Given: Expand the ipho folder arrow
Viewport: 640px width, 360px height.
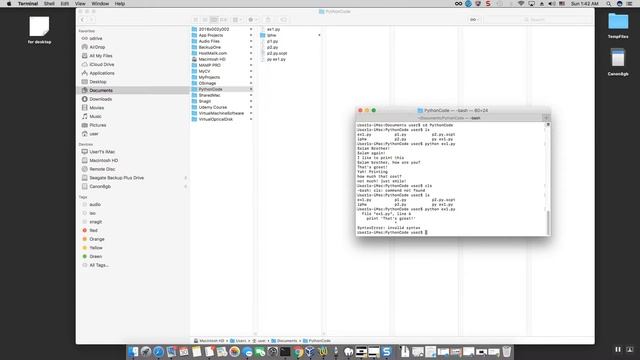Looking at the screenshot, I should point(319,36).
